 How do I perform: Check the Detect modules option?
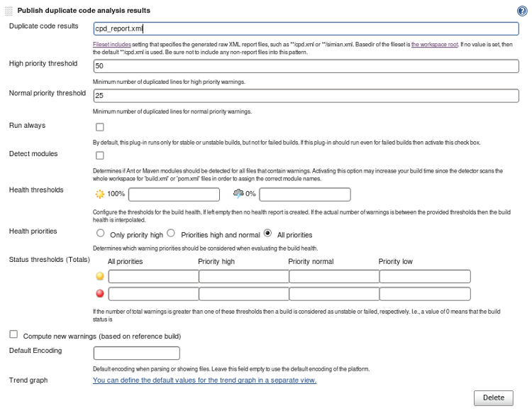(99, 155)
